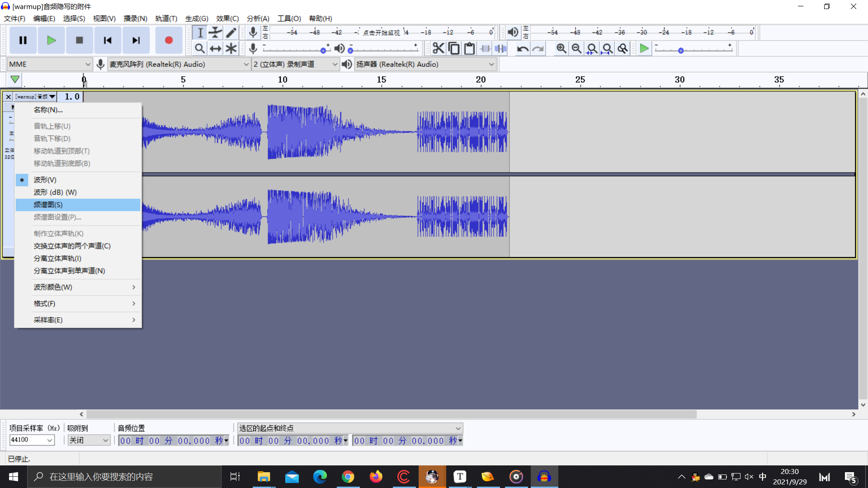Viewport: 868px width, 488px height.
Task: Choose 交换立体声的两个声道(C)
Action: pos(78,246)
